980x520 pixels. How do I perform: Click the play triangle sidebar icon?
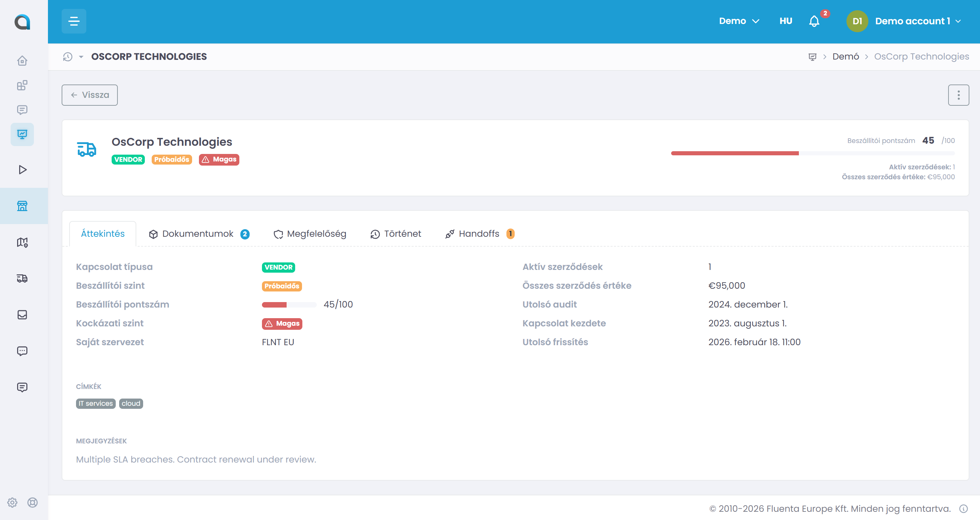point(23,170)
